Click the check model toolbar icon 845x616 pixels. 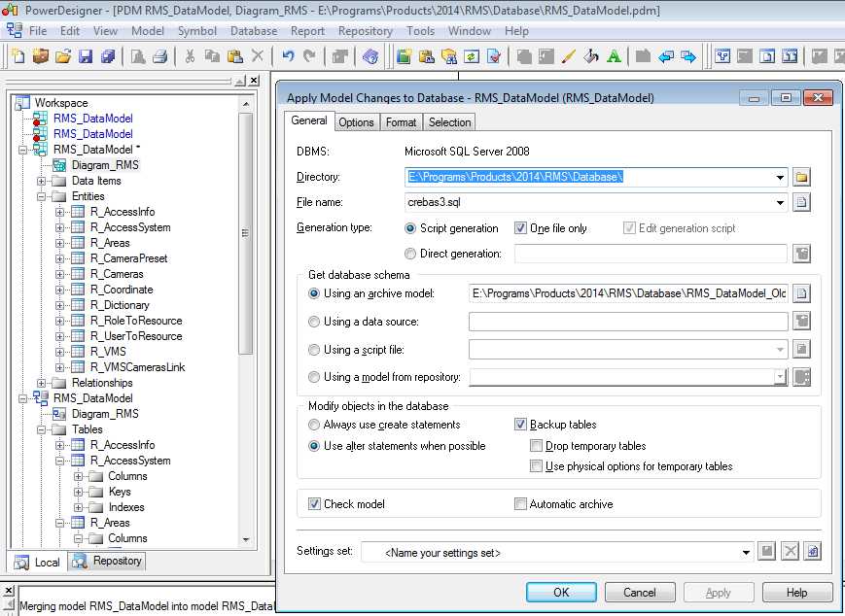(x=494, y=56)
